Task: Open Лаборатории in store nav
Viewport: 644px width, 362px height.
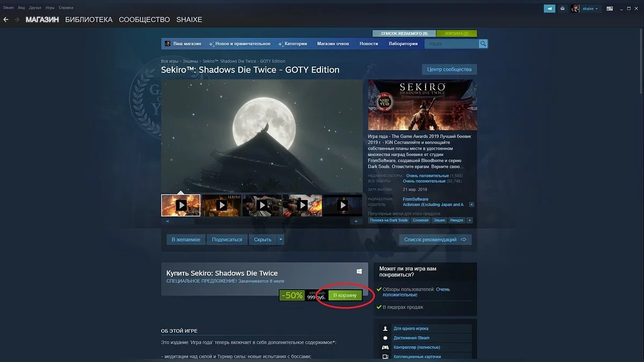Action: tap(403, 43)
